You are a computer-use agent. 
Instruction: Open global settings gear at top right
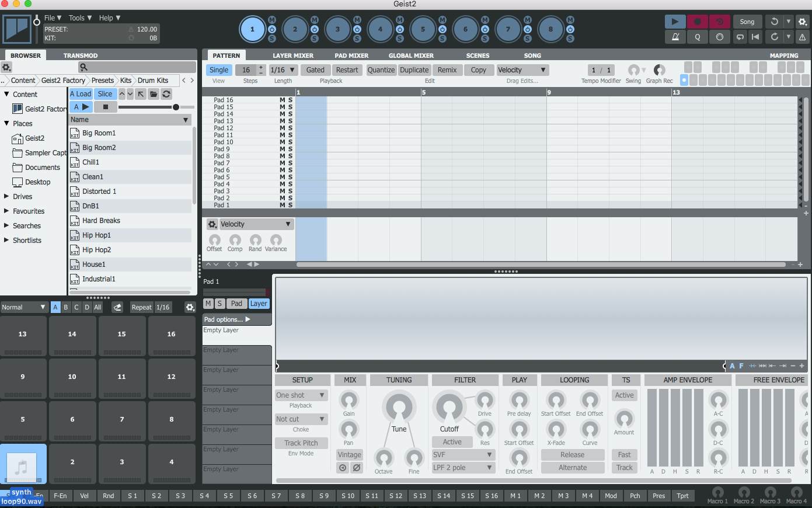pos(803,22)
